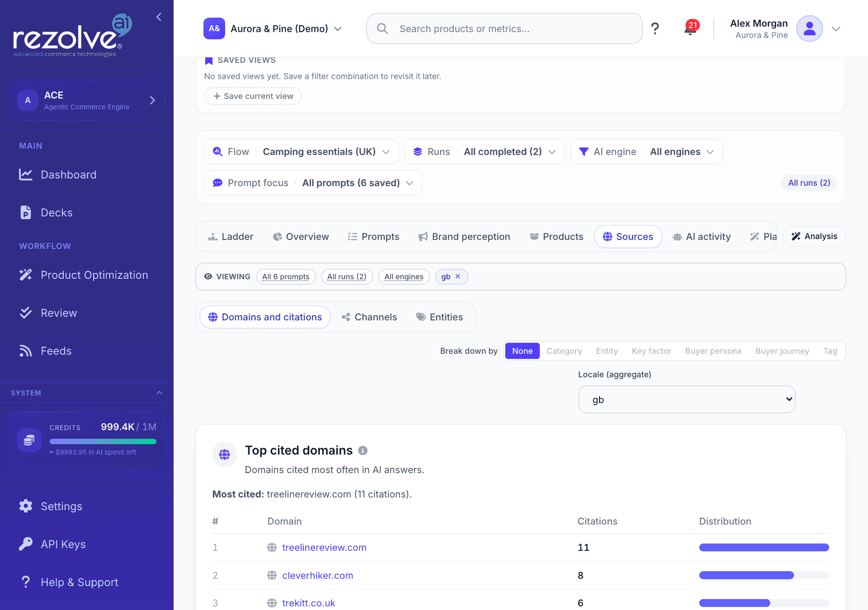This screenshot has height=610, width=868.
Task: Open the AI engine dropdown
Action: coord(646,152)
